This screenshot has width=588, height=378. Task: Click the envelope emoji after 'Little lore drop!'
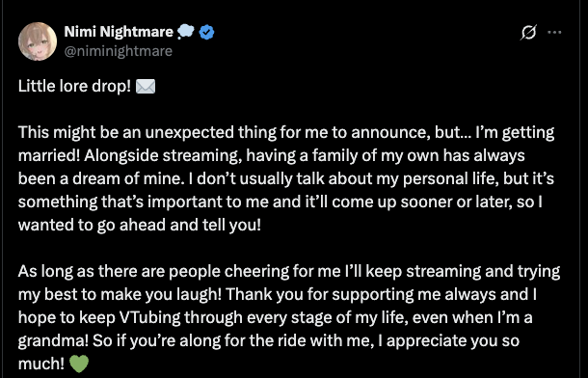146,87
